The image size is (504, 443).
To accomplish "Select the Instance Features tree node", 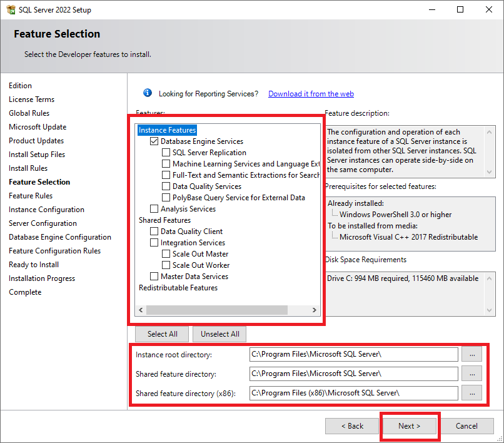I will pos(167,130).
